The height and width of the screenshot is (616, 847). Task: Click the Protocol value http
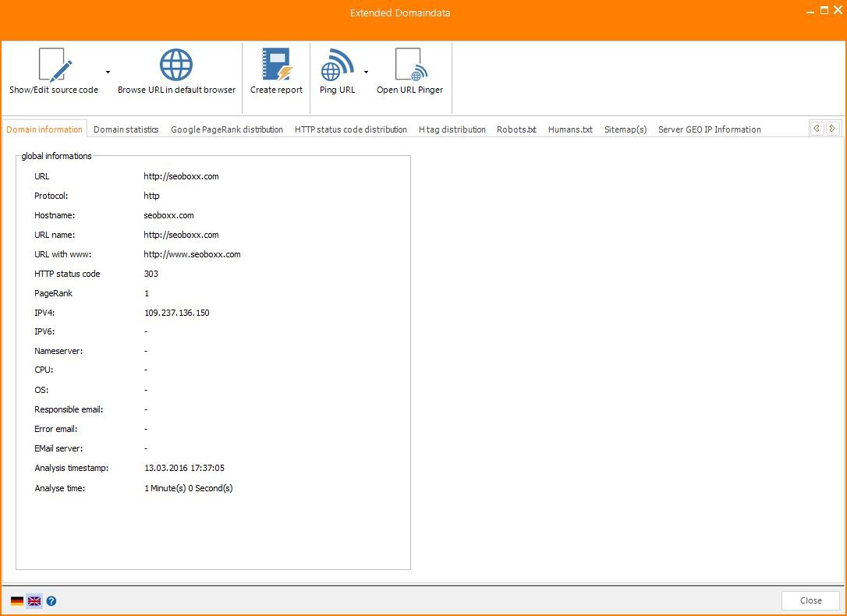pos(151,196)
